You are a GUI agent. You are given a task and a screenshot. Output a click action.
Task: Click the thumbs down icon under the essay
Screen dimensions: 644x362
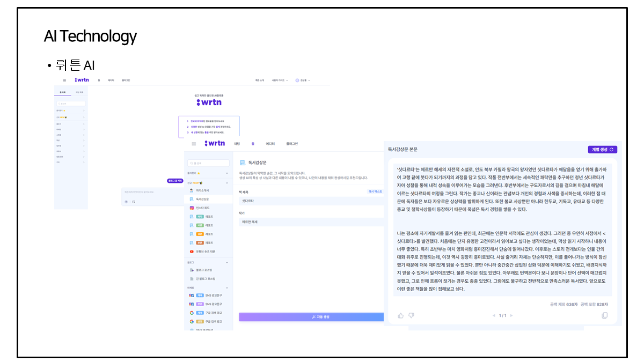tap(412, 315)
